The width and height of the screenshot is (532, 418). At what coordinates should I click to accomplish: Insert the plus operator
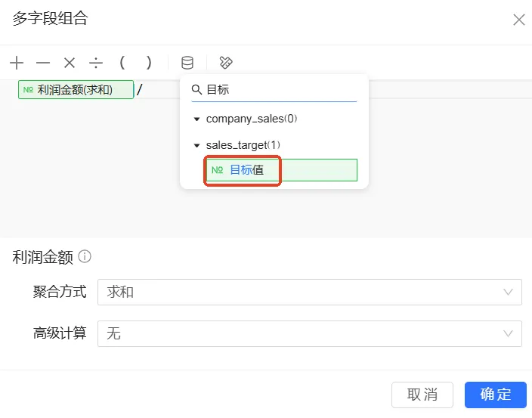tap(17, 63)
